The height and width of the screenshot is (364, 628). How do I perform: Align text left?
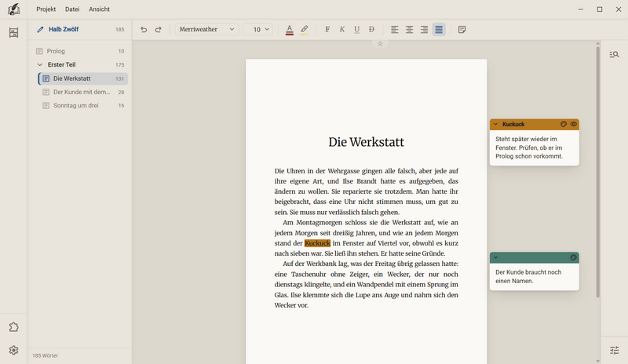pos(395,29)
